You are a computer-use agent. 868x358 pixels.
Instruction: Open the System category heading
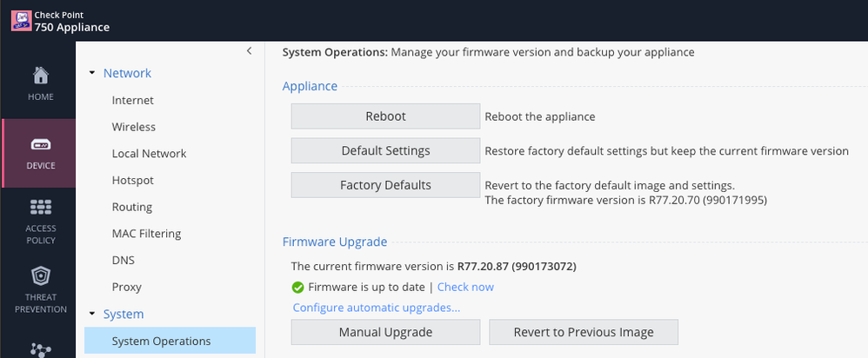124,314
